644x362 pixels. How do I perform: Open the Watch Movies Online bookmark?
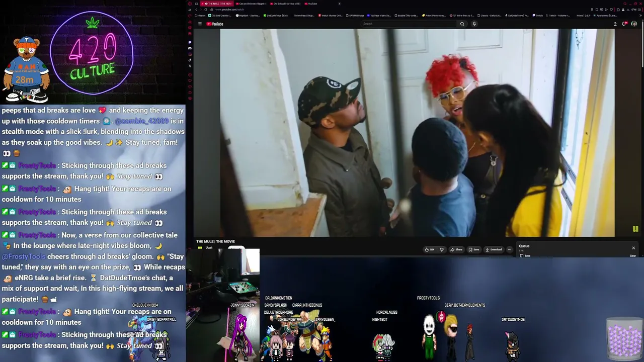[x=330, y=16]
